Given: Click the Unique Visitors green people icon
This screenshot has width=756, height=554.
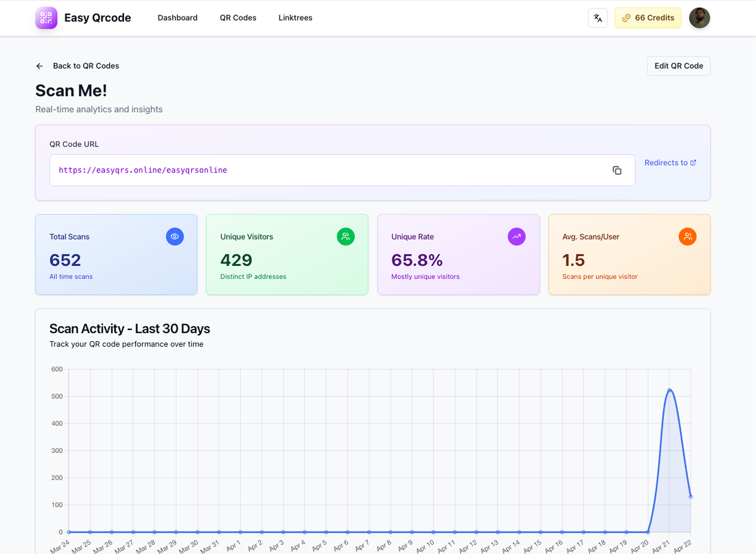Looking at the screenshot, I should (346, 236).
